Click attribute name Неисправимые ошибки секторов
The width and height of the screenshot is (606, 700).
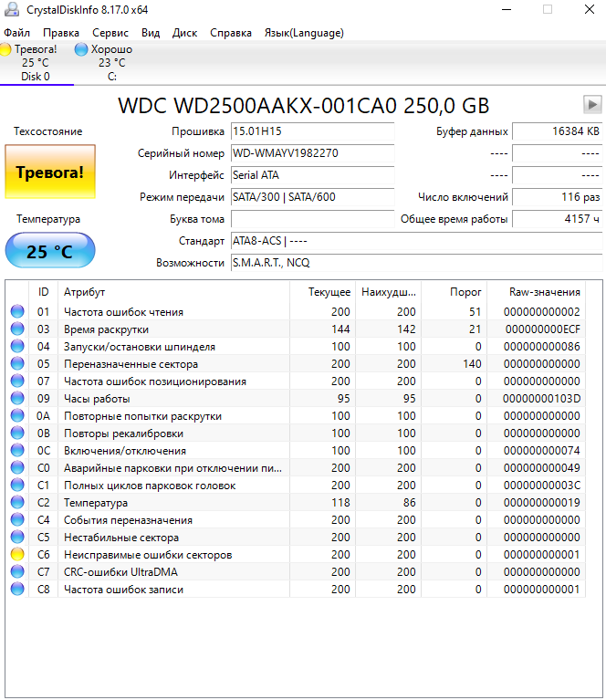[148, 555]
